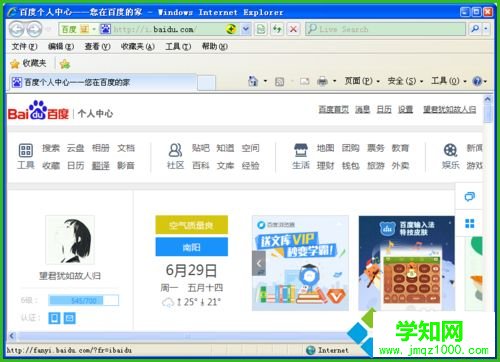This screenshot has height=362, width=500.
Task: Open the 工具(T) menu
Action: click(x=178, y=46)
